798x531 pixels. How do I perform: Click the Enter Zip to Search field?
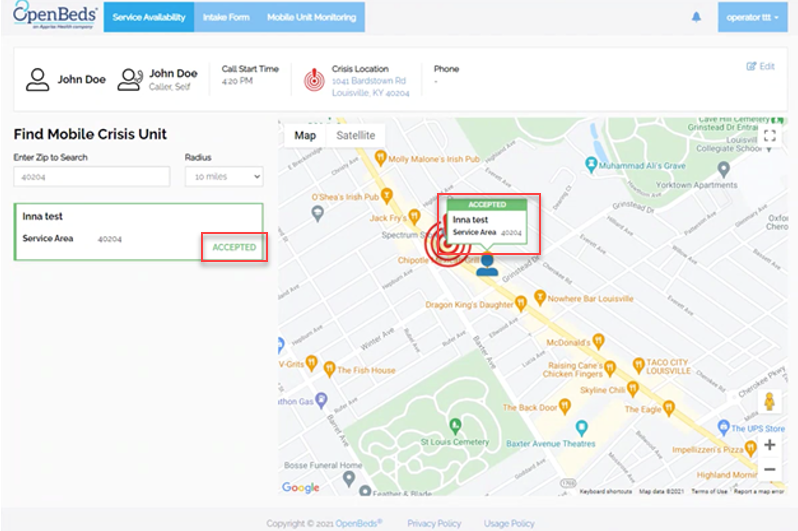[x=91, y=176]
